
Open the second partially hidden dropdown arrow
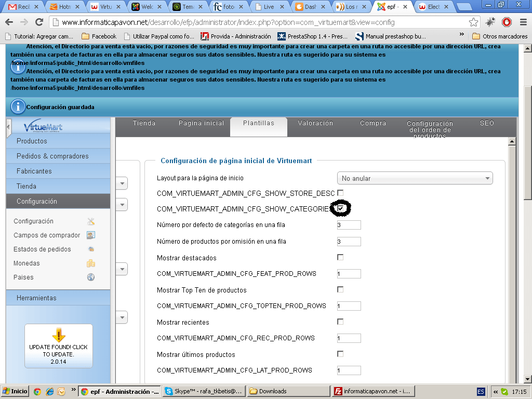click(122, 205)
